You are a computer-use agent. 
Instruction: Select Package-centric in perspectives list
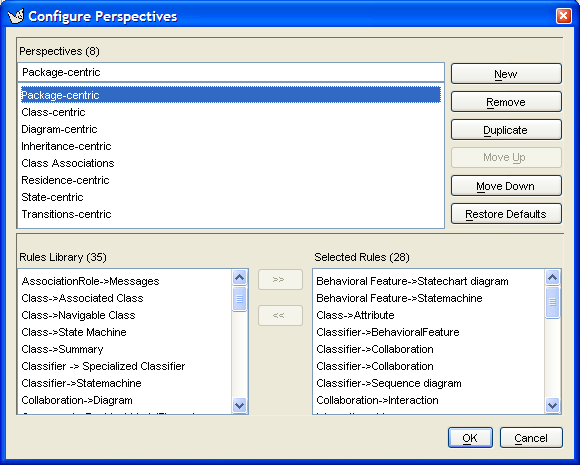pyautogui.click(x=231, y=95)
